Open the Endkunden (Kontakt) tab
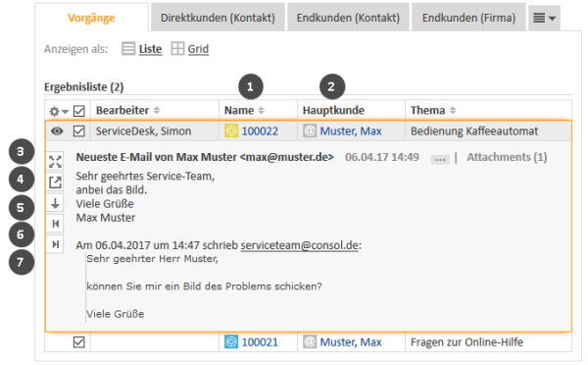 click(x=348, y=18)
